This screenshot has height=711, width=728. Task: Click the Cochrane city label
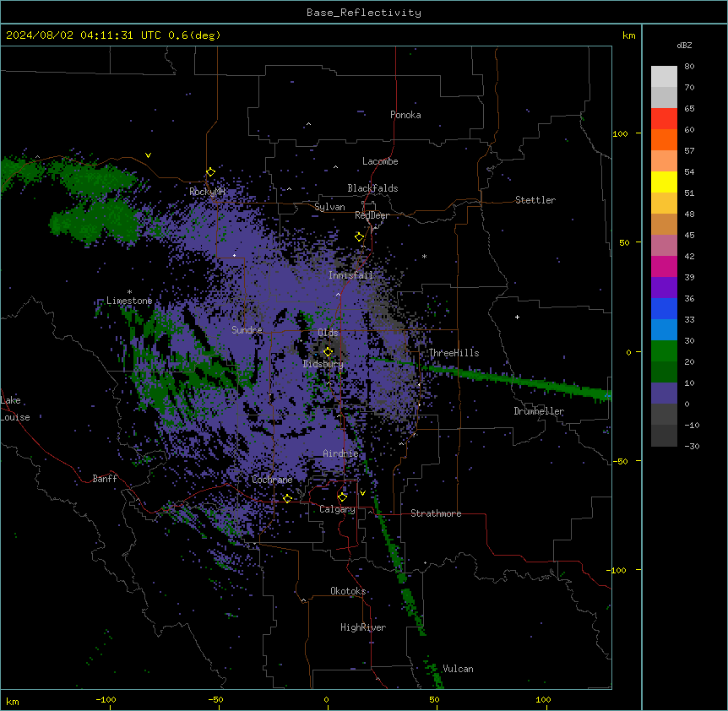point(272,480)
